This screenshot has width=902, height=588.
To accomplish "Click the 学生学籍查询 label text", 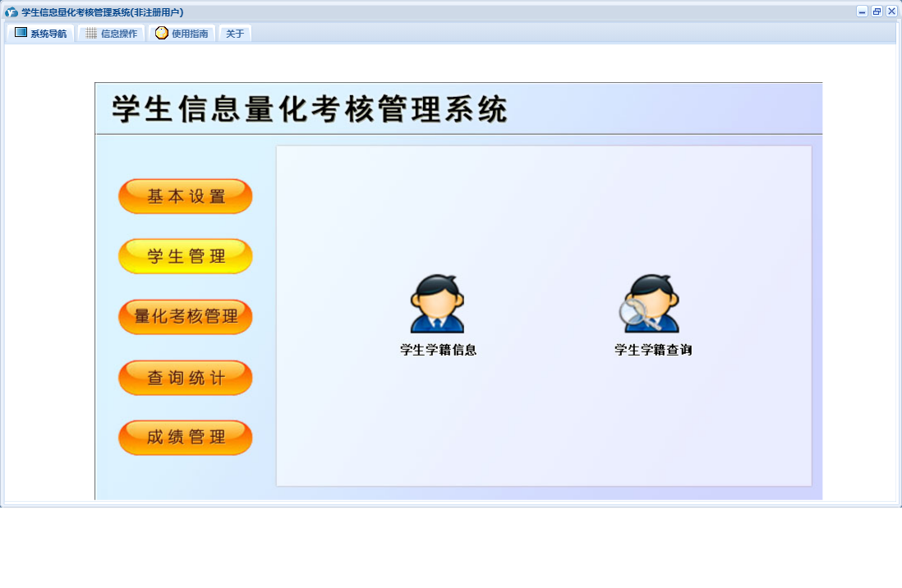I will click(x=653, y=350).
